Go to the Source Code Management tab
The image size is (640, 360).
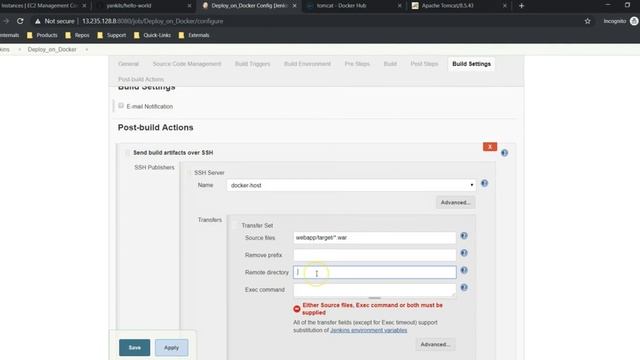187,64
